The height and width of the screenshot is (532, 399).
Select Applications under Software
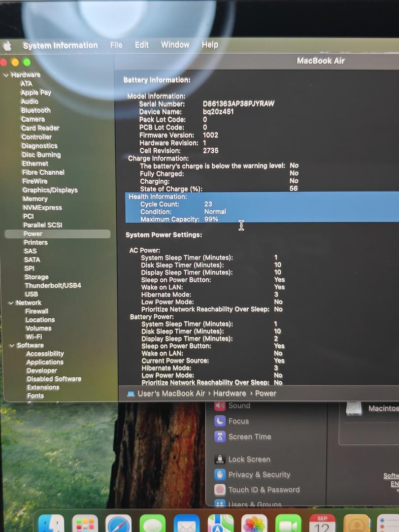tap(45, 362)
